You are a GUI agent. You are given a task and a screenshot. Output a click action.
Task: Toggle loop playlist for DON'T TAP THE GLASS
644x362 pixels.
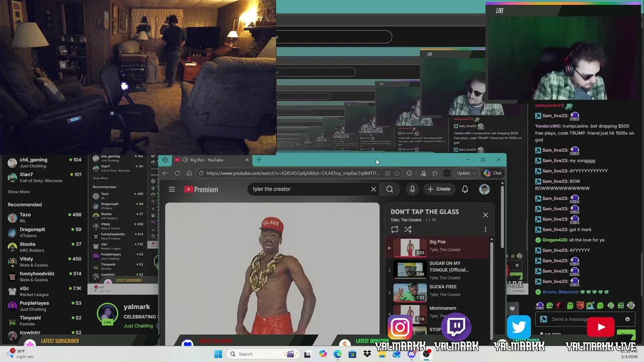pos(394,229)
